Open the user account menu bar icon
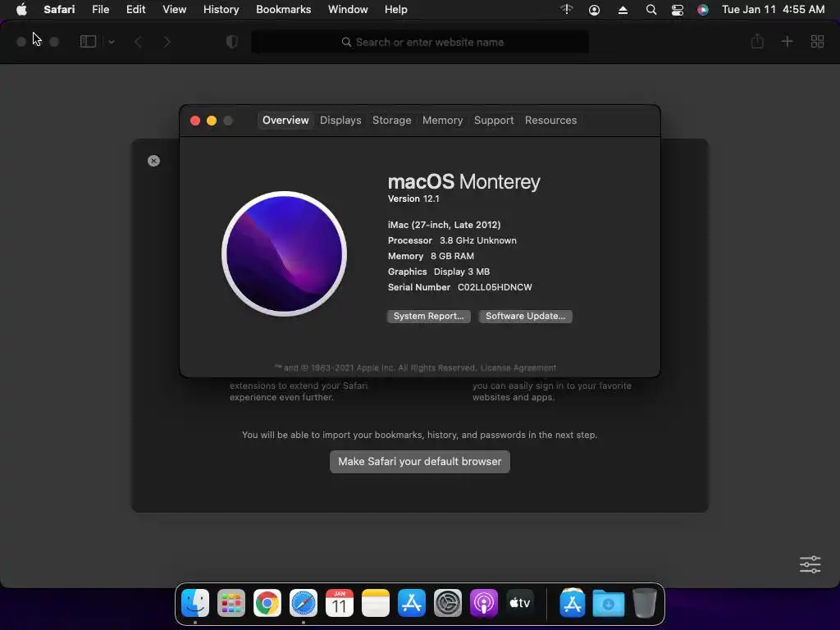This screenshot has width=840, height=630. coord(594,10)
